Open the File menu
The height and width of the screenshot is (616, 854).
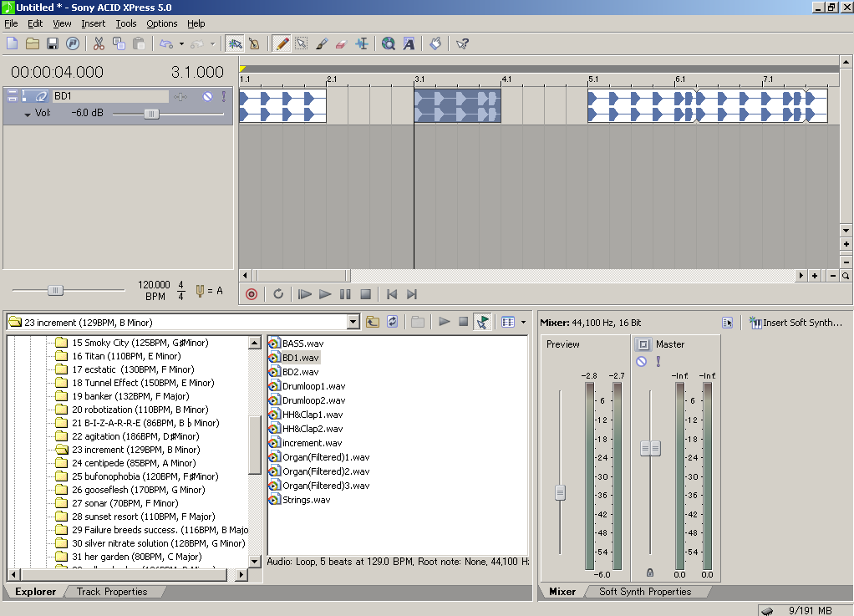pos(11,23)
